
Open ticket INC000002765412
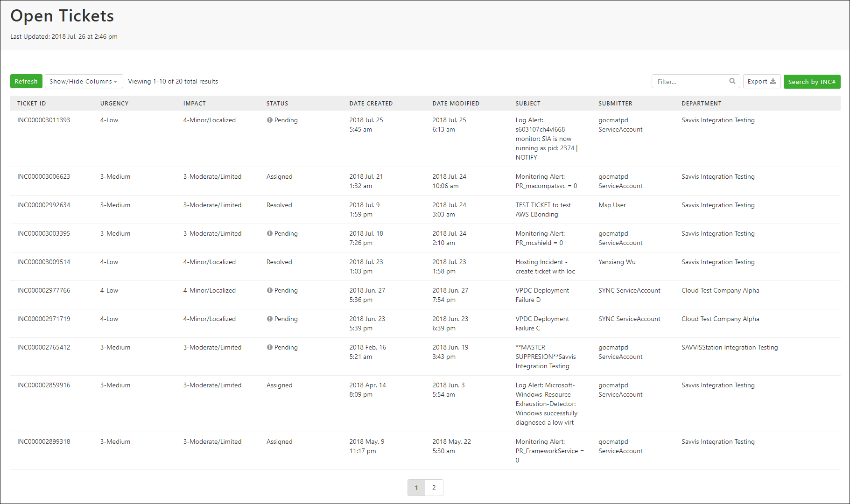(44, 347)
